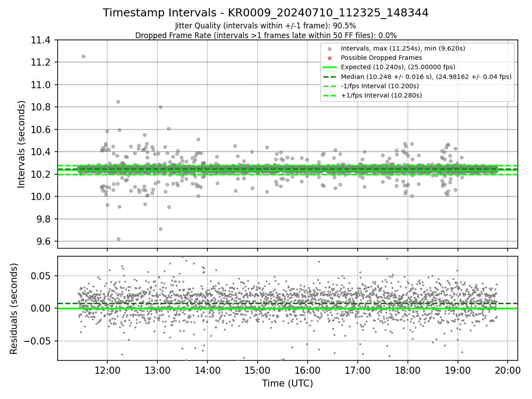
Task: Click the 14:00 x-axis tick label
Action: 207,370
